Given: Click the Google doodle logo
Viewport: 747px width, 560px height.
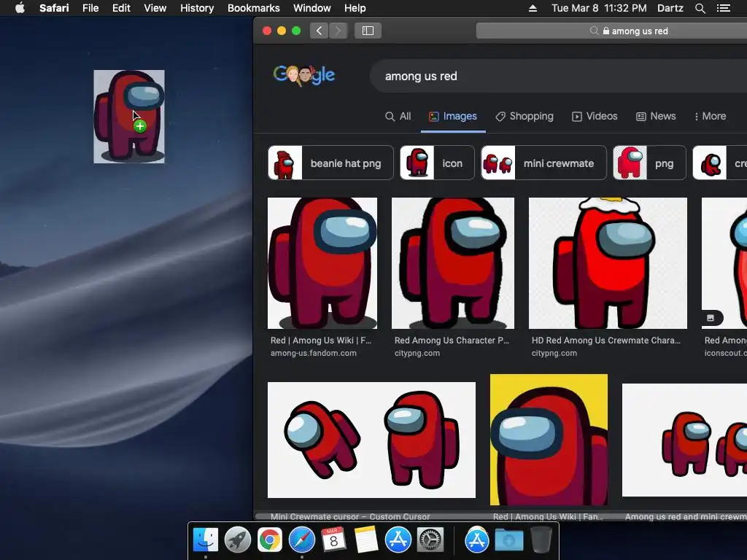Looking at the screenshot, I should tap(304, 75).
